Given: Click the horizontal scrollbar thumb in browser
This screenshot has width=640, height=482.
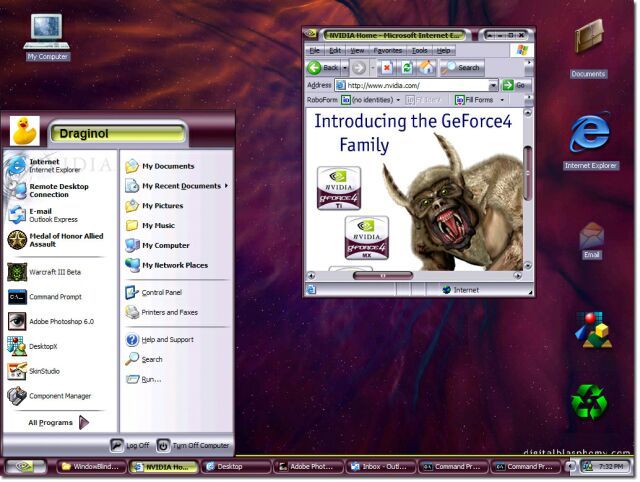Looking at the screenshot, I should click(x=382, y=275).
